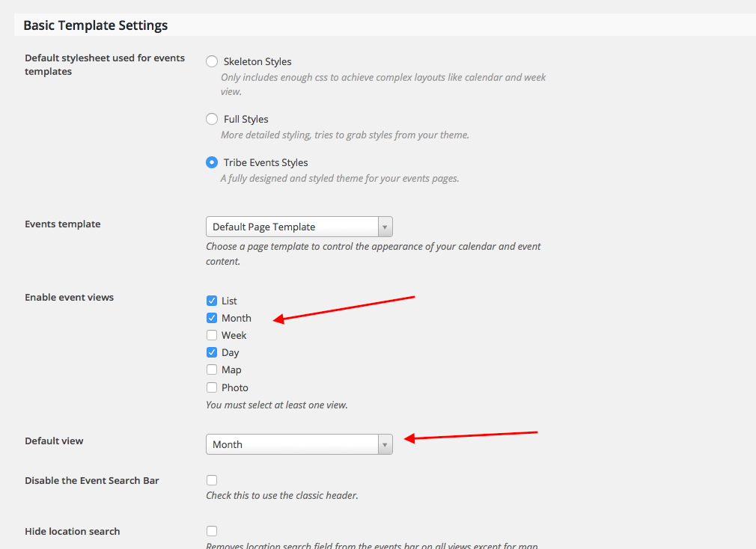Disable the Day event view checkbox
The height and width of the screenshot is (549, 756).
(212, 352)
